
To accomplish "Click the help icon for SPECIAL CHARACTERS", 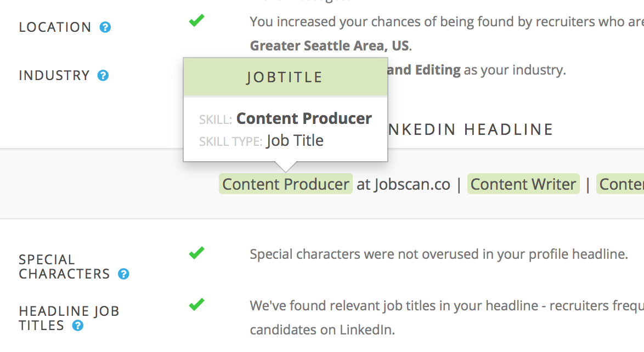I will (123, 274).
